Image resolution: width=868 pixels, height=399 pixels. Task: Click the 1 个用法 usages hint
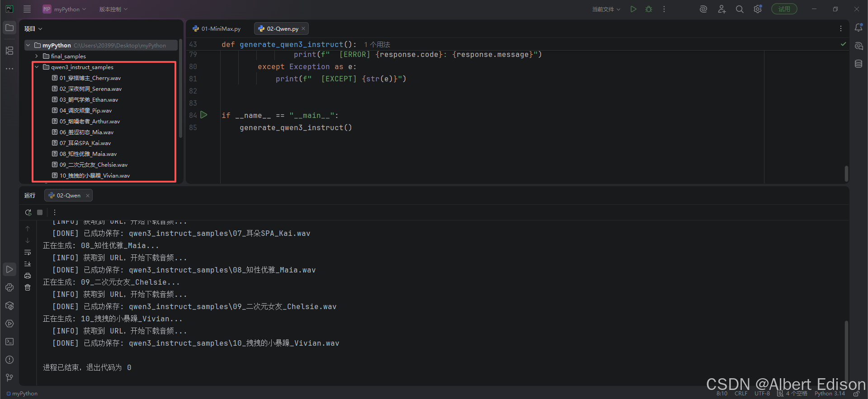(x=377, y=44)
